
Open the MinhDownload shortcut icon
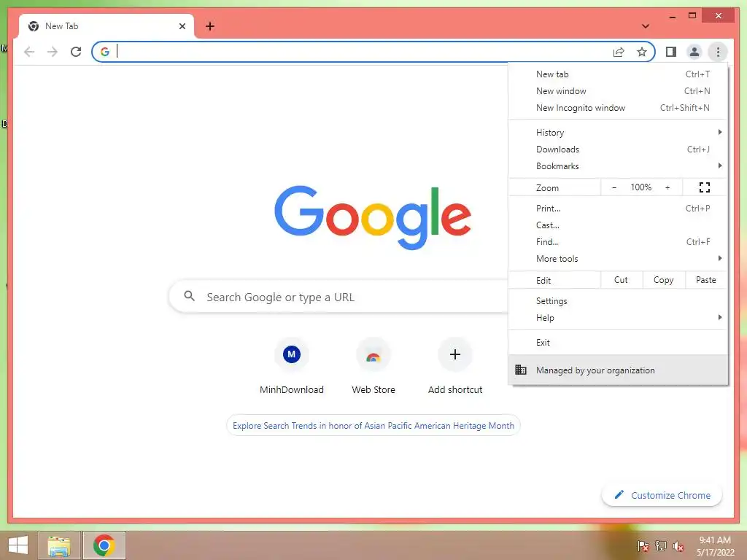click(x=292, y=354)
